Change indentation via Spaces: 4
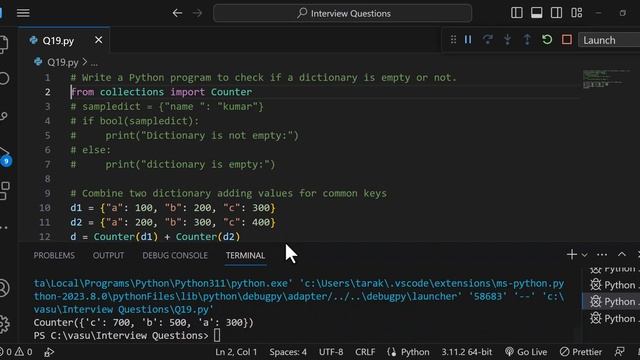The width and height of the screenshot is (640, 360). tap(288, 352)
